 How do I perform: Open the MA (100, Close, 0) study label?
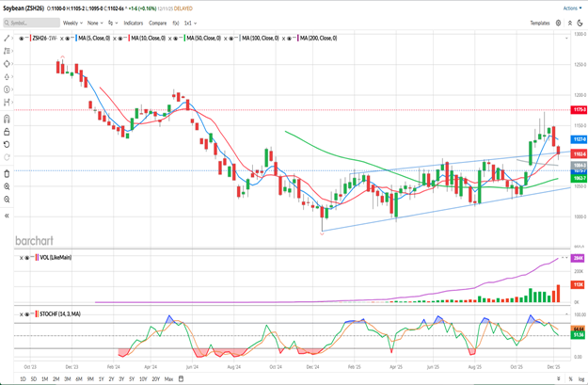click(261, 39)
